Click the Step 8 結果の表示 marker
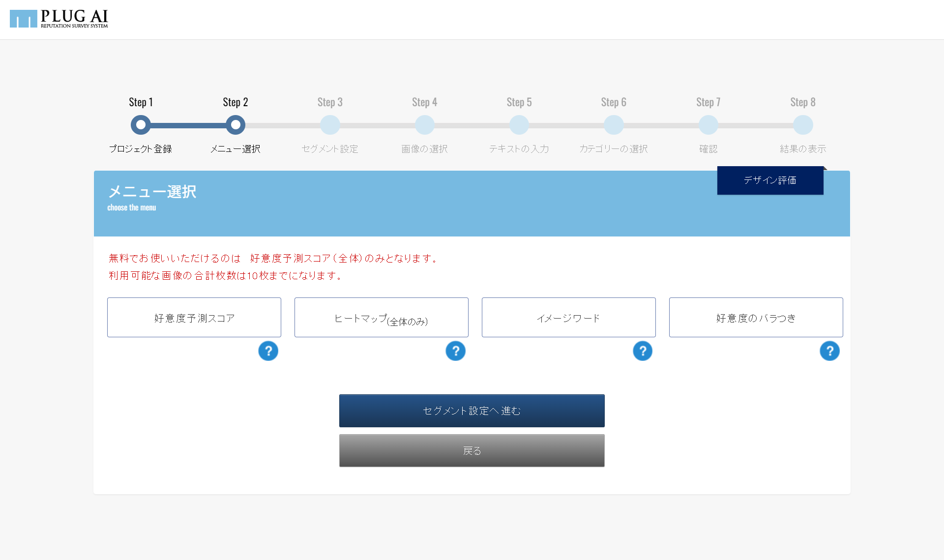The width and height of the screenshot is (944, 560). 803,125
